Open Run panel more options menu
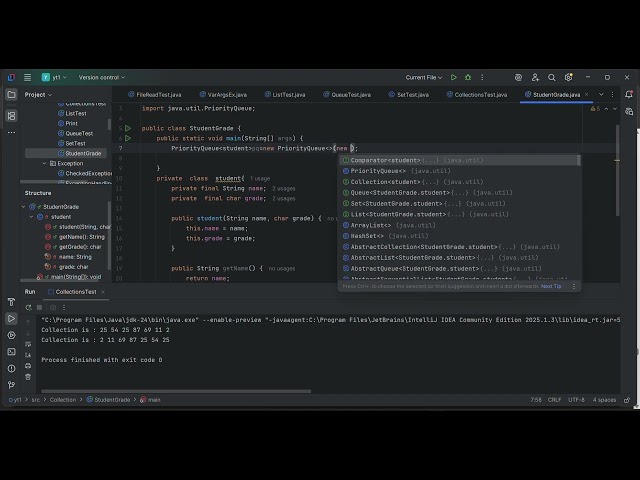Viewport: 640px width, 480px height. 64,307
